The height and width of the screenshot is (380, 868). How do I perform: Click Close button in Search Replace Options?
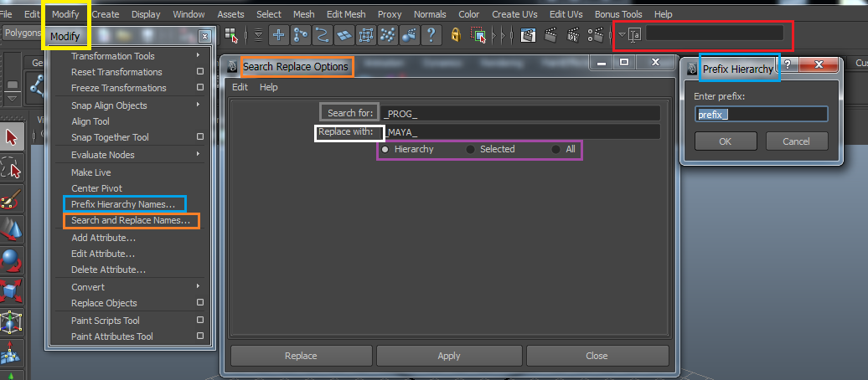[x=597, y=356]
